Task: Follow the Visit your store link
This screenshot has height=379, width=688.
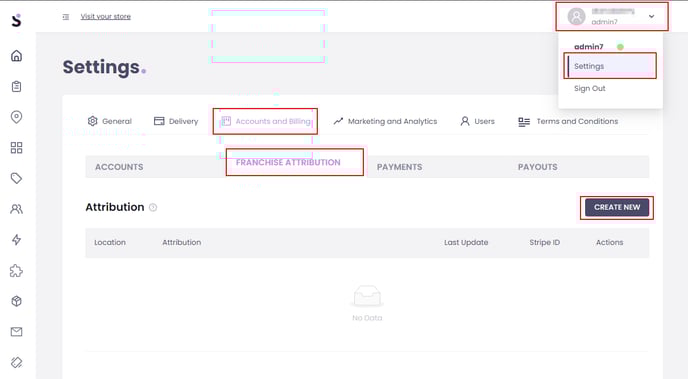Action: [x=106, y=17]
